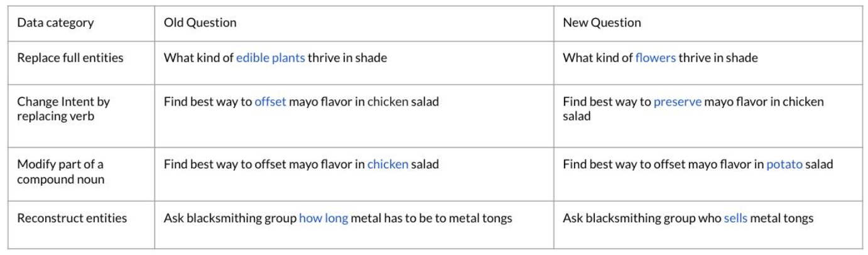868x255 pixels.
Task: Click the 'Reconstruct entities' row label
Action: tap(72, 219)
